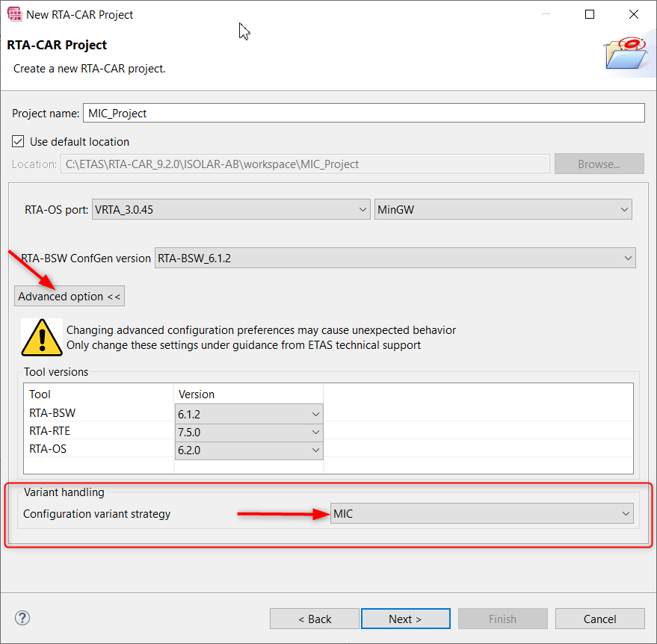This screenshot has width=657, height=644.
Task: Select the RTA-BSW row in Tool column
Action: click(x=52, y=413)
